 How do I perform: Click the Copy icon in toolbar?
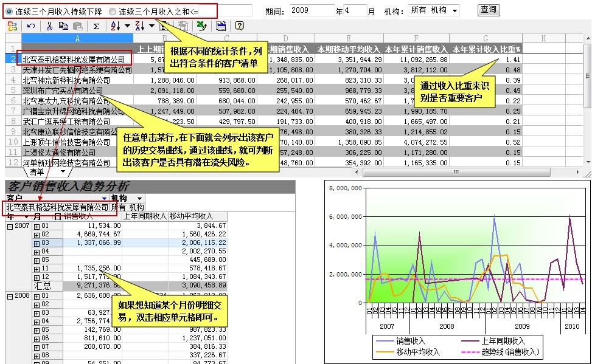(64, 26)
